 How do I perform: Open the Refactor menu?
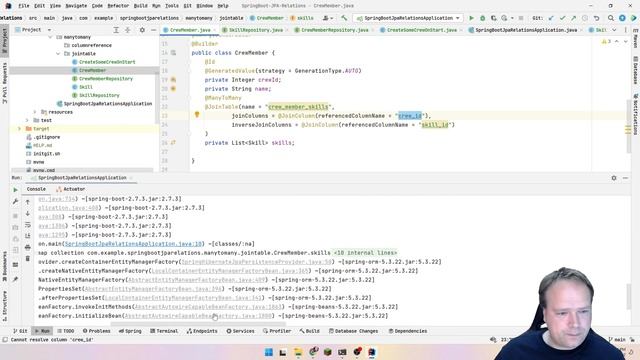(118, 6)
